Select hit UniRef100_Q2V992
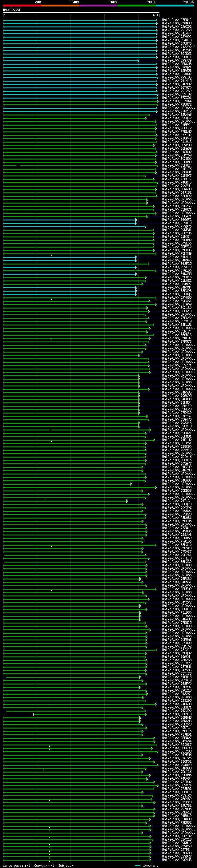 176,37
